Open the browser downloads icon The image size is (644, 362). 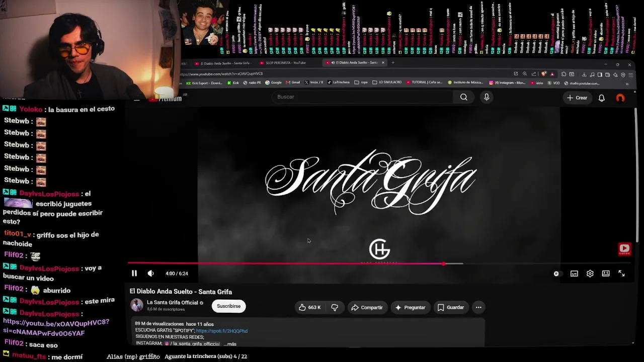tap(584, 74)
